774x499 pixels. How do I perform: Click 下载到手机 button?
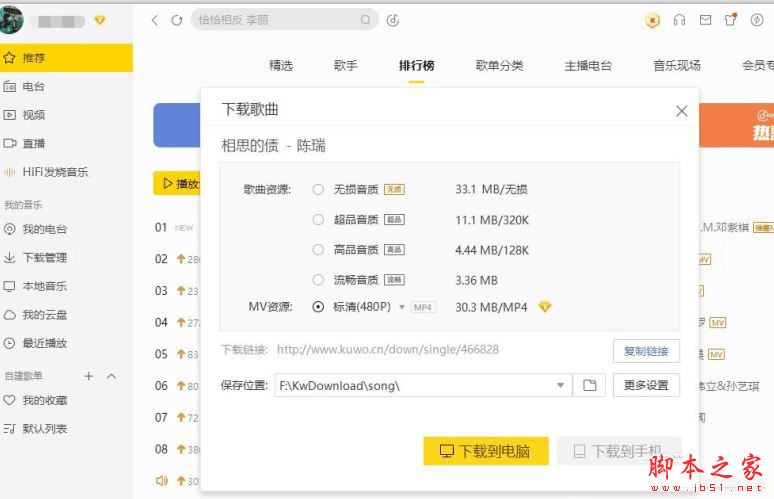619,451
